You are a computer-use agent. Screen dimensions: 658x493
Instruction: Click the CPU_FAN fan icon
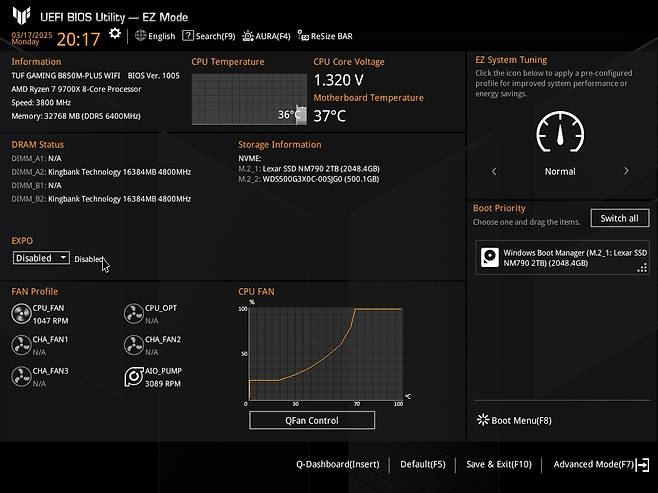21,315
